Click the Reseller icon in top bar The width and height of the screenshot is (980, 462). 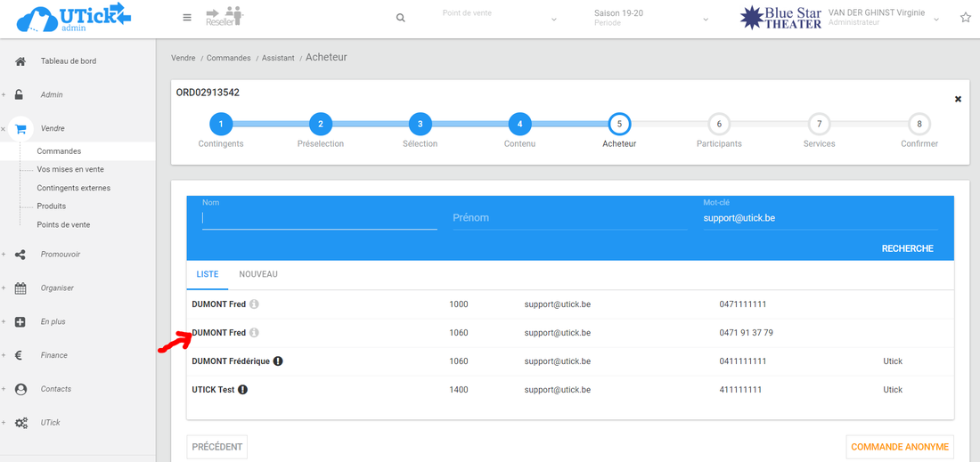[224, 17]
